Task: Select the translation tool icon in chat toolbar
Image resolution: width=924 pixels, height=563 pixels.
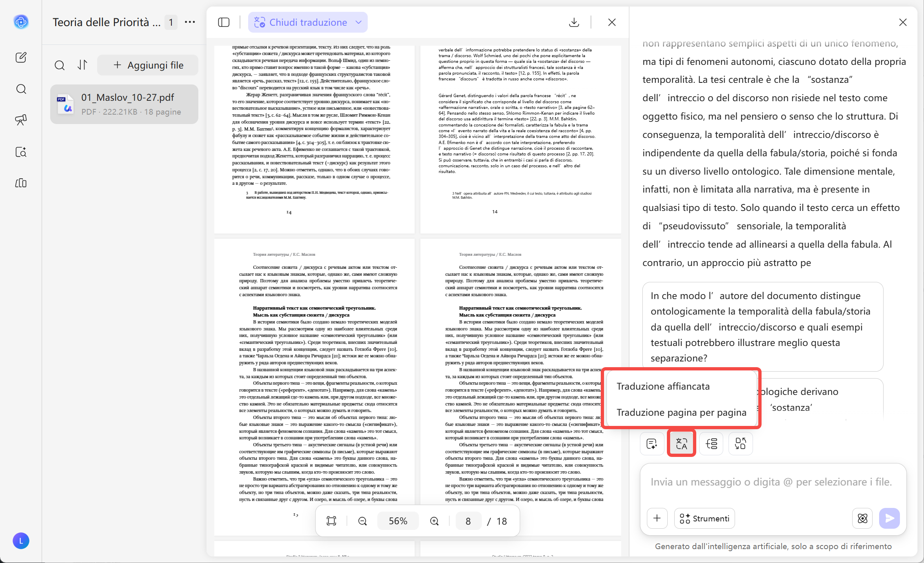Action: coord(681,443)
